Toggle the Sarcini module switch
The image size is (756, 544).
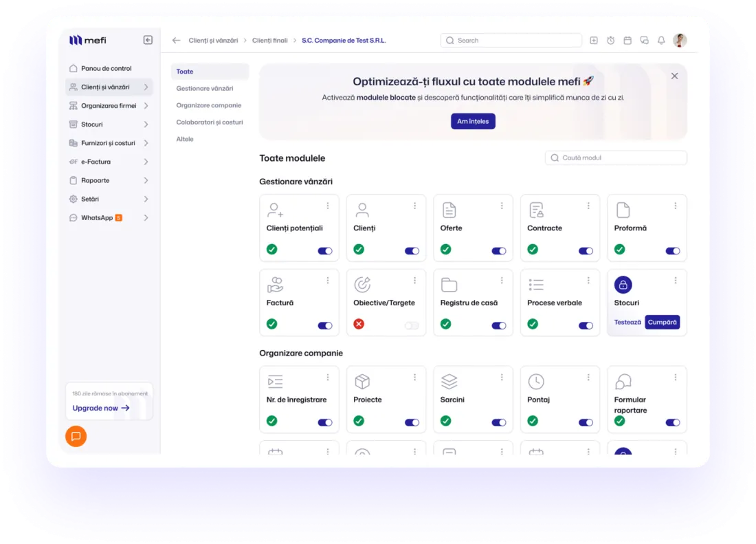(x=498, y=422)
